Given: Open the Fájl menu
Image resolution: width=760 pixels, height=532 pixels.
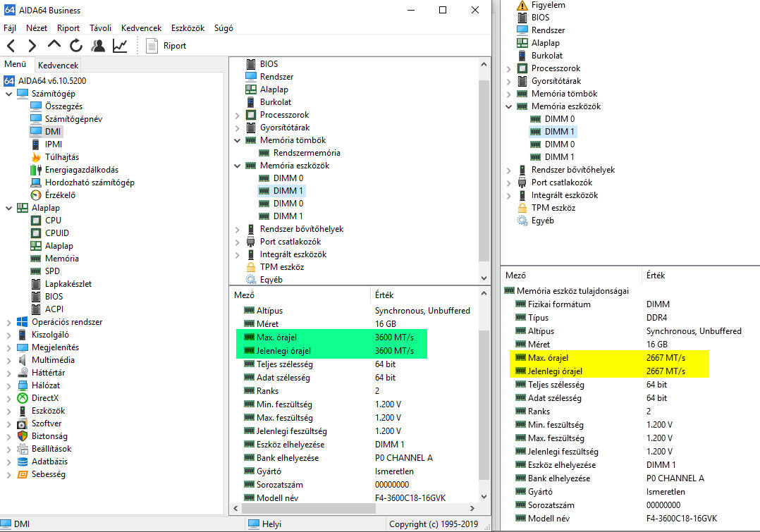Looking at the screenshot, I should click(10, 28).
